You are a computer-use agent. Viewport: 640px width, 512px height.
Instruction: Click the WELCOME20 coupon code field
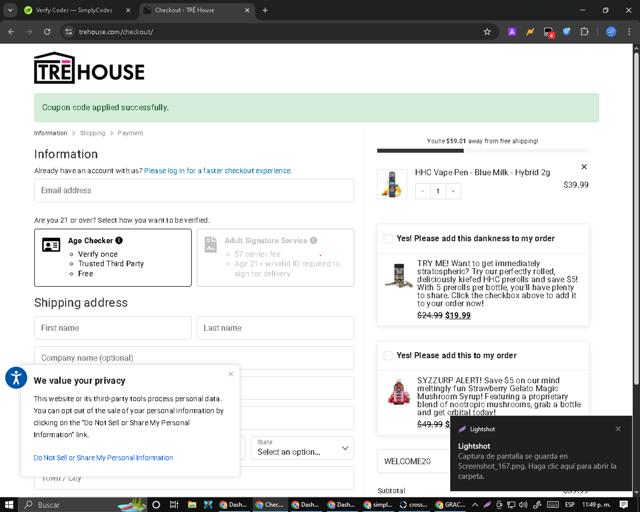414,461
